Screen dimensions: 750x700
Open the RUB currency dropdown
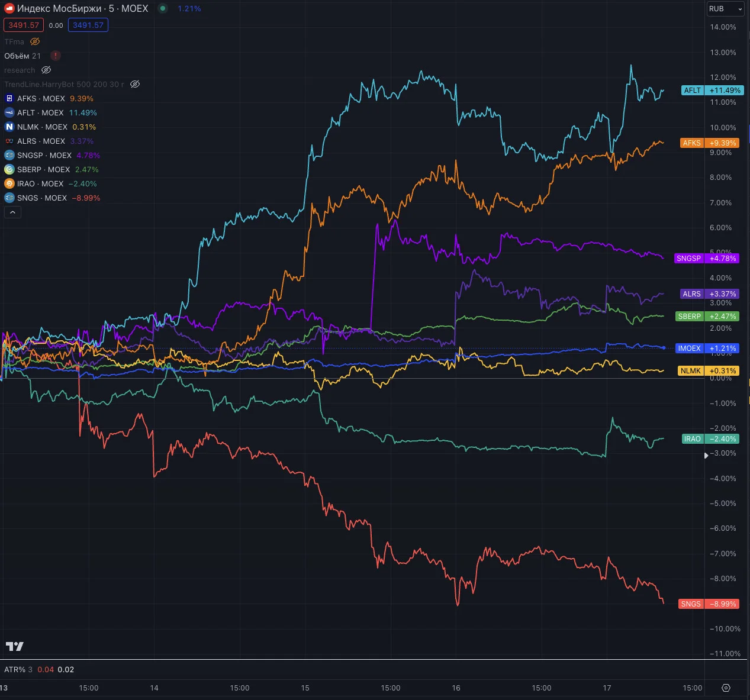725,9
